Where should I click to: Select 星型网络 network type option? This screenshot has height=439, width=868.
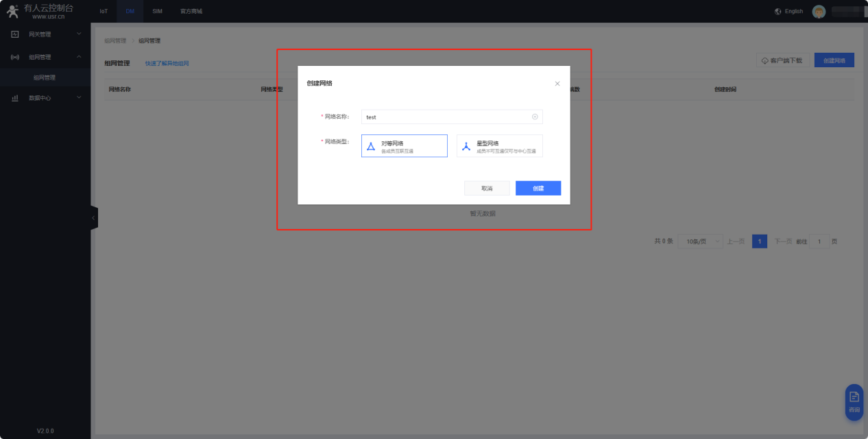pyautogui.click(x=499, y=146)
